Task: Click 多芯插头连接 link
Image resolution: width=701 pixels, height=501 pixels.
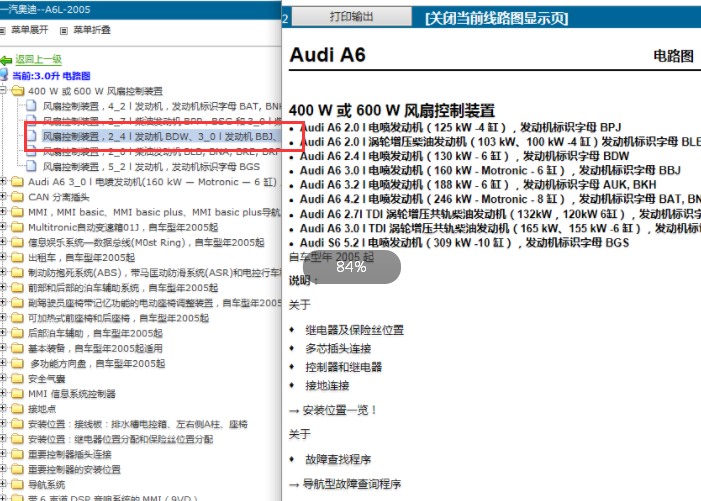Action: (x=338, y=349)
